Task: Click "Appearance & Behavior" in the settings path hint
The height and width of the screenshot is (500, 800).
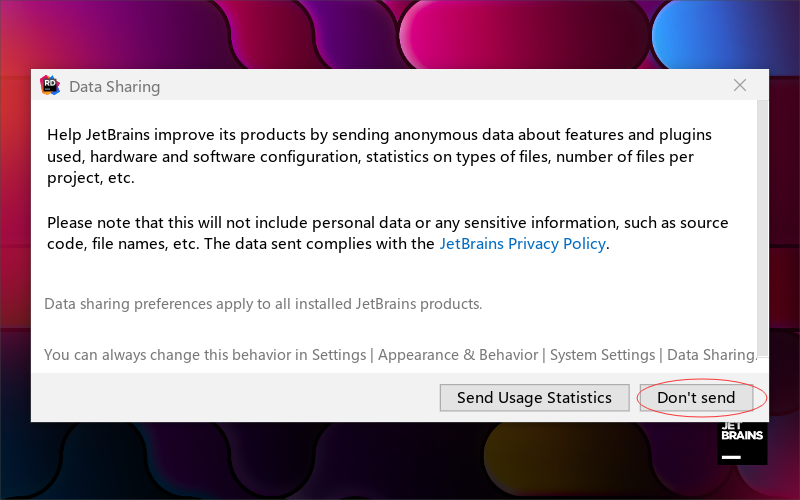Action: tap(458, 355)
